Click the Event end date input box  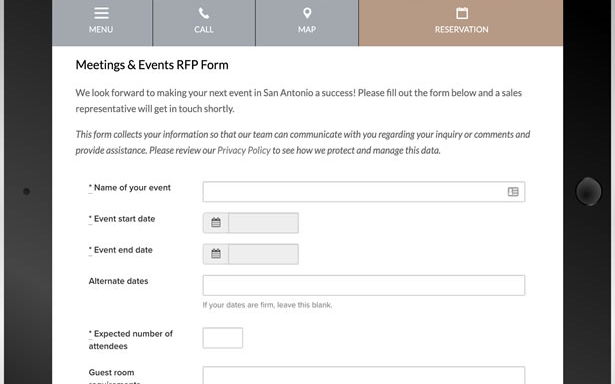click(x=263, y=254)
